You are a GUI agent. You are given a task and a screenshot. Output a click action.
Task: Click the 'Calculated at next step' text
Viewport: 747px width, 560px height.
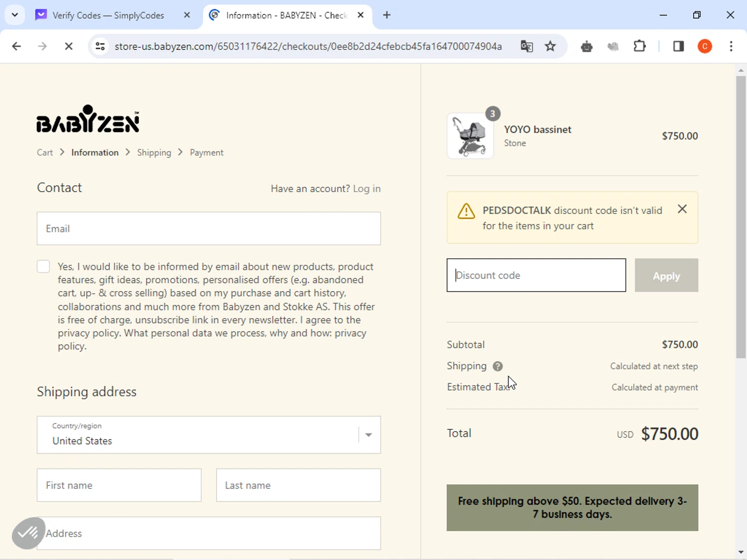654,366
